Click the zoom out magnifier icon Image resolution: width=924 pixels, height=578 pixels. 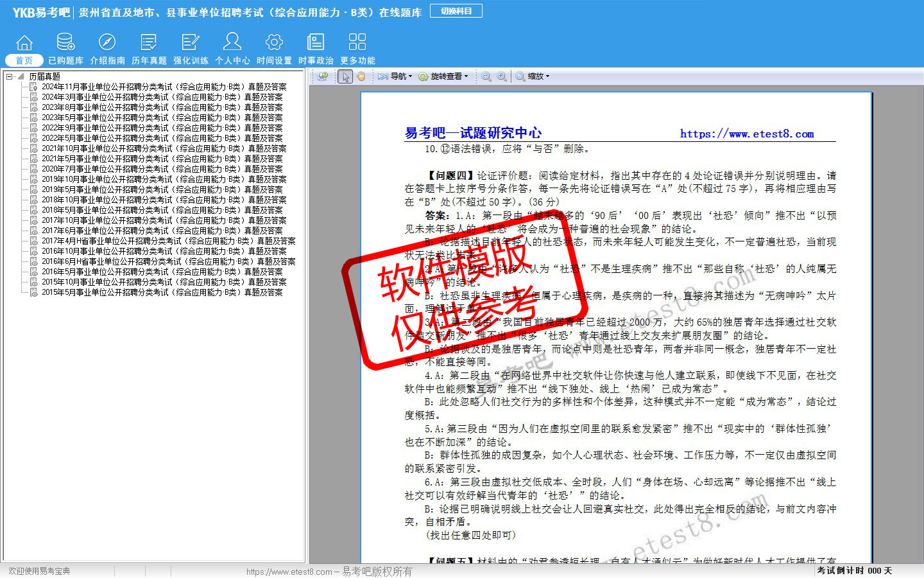click(486, 76)
